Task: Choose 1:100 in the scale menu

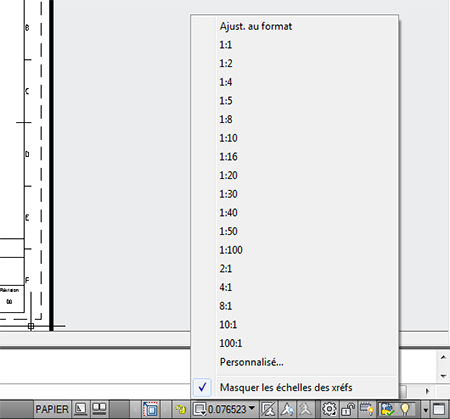Action: [295, 250]
